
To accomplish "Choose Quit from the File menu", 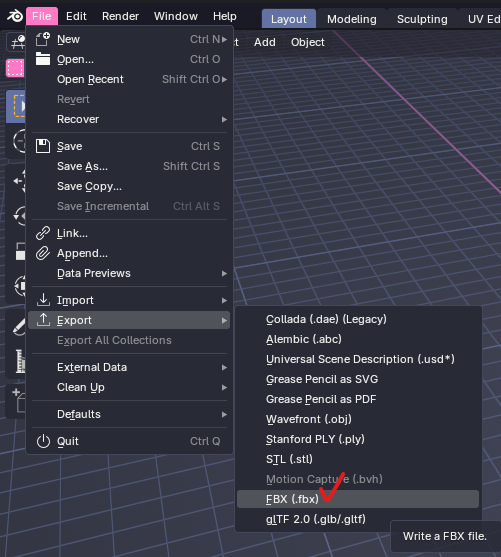I will 129,441.
